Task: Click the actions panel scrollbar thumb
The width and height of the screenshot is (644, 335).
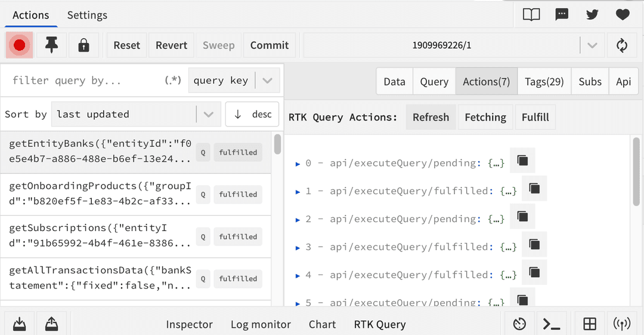Action: coord(636,171)
